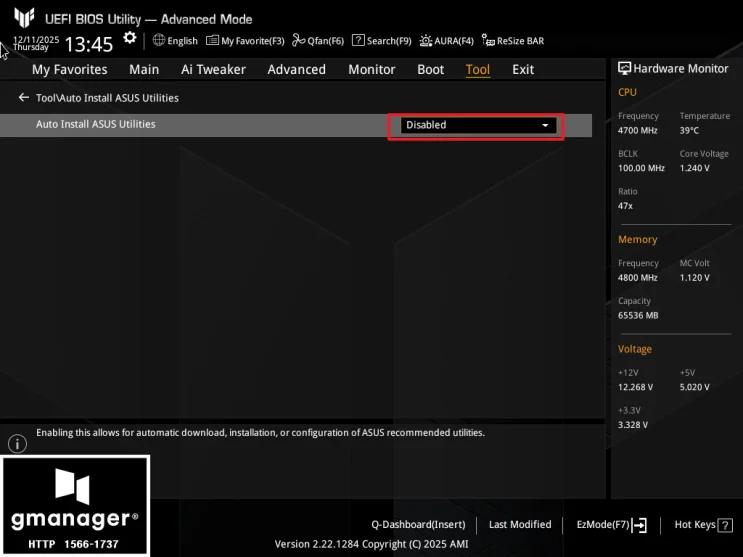The height and width of the screenshot is (557, 743).
Task: Click the dropdown arrow beside Disabled
Action: click(545, 125)
